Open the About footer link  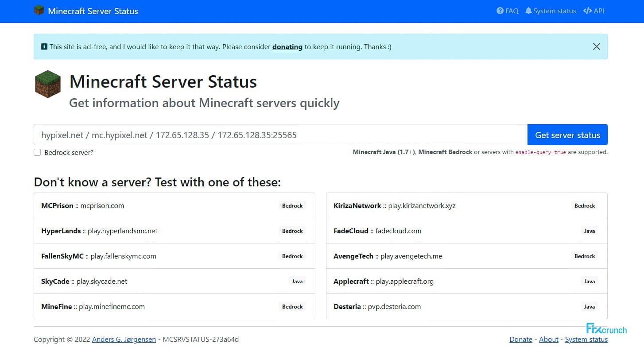click(x=549, y=340)
